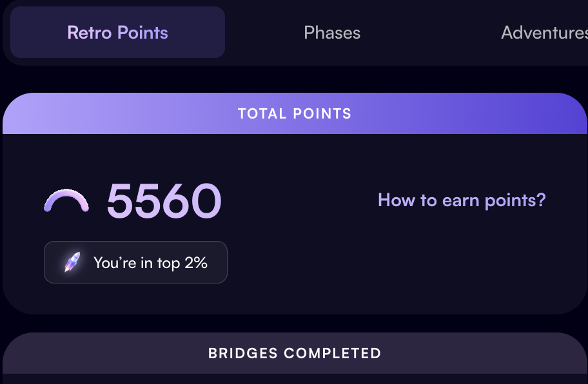This screenshot has height=384, width=588.
Task: Click the You're in top 2% badge
Action: click(136, 262)
